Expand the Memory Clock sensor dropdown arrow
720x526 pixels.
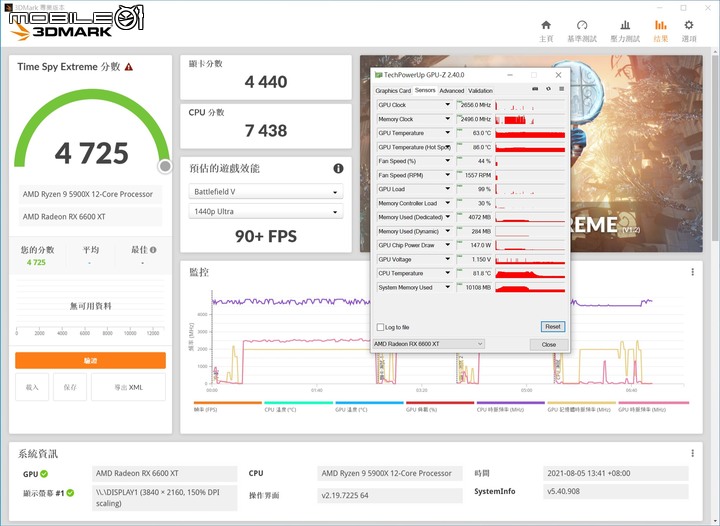(447, 119)
